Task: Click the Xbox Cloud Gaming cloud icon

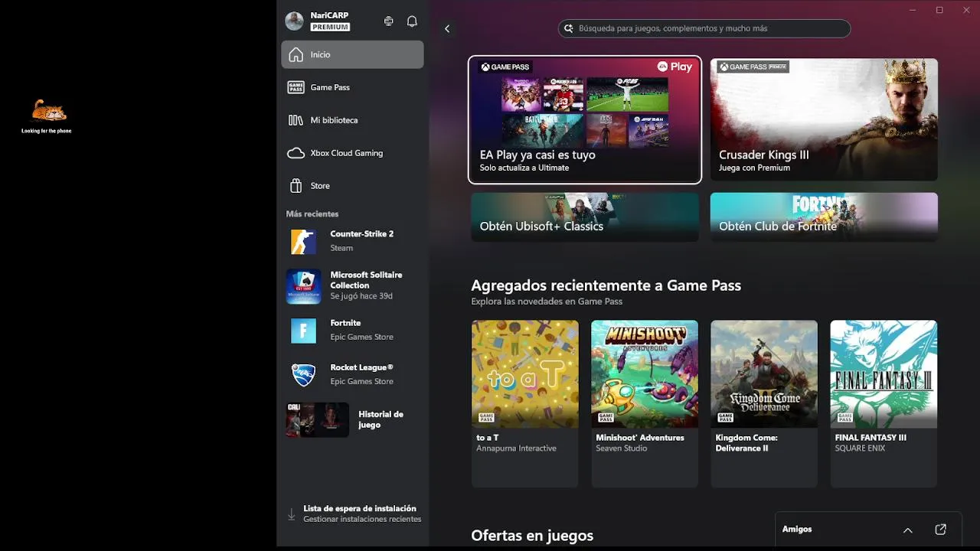Action: (296, 153)
